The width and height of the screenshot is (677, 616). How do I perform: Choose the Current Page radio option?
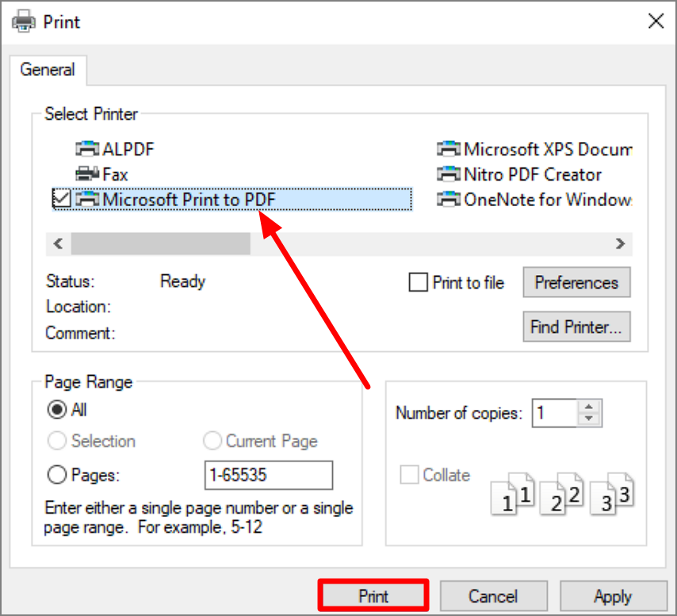[212, 441]
